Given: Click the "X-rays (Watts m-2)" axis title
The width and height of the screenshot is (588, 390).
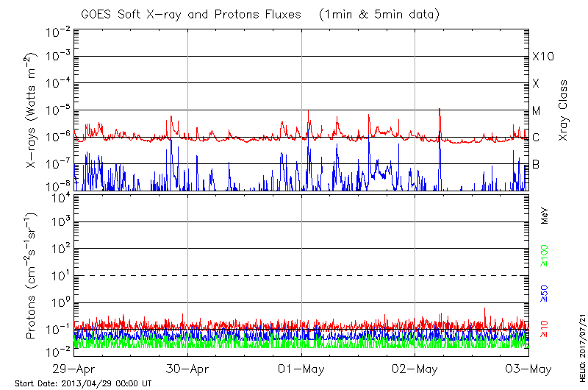Looking at the screenshot, I should pos(33,110).
